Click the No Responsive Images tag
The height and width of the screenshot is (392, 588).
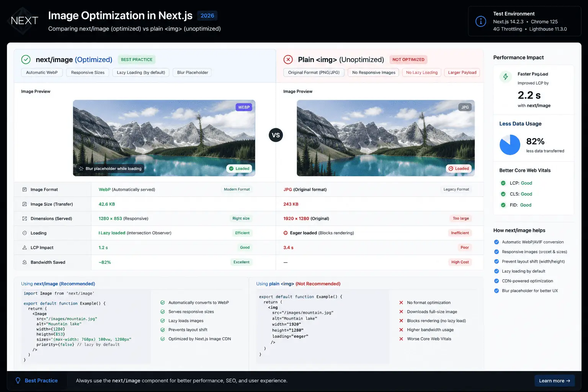click(374, 72)
